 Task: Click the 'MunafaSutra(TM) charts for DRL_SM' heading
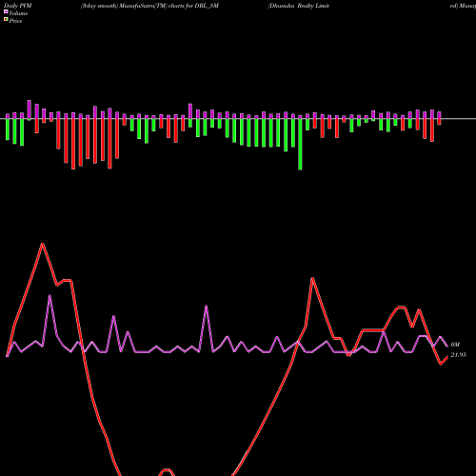[169, 6]
